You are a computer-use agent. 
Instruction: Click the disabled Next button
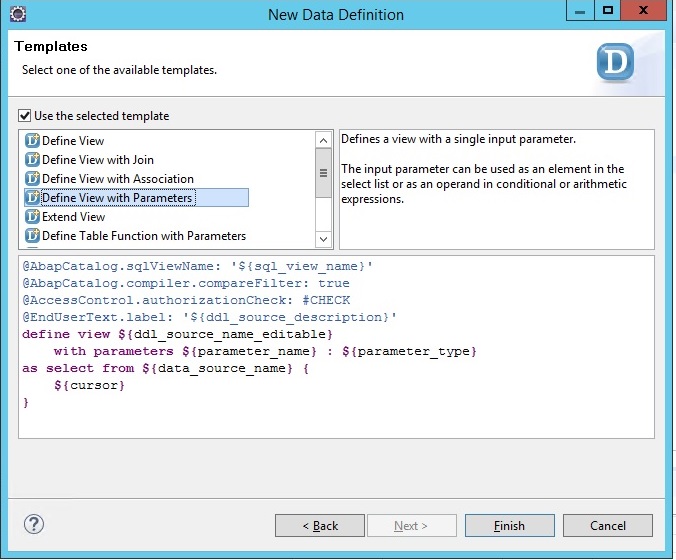[411, 526]
